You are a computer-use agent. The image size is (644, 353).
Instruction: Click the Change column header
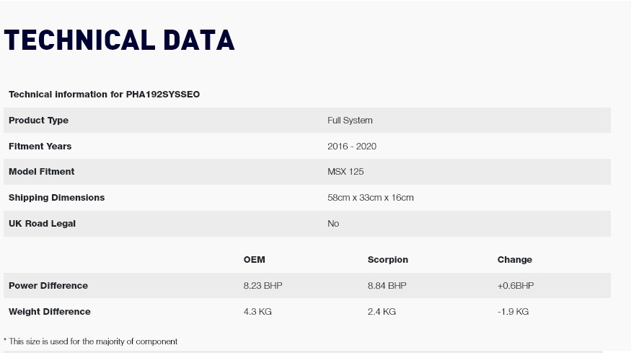515,260
